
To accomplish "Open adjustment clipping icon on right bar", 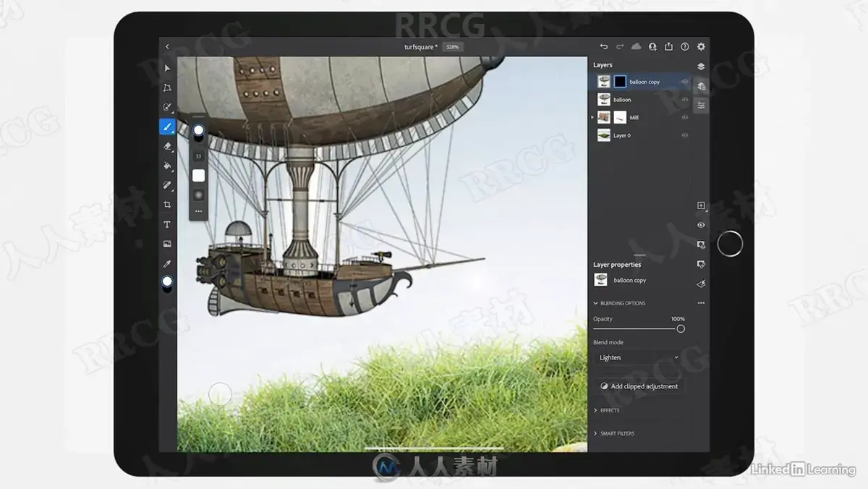I will coord(701,264).
